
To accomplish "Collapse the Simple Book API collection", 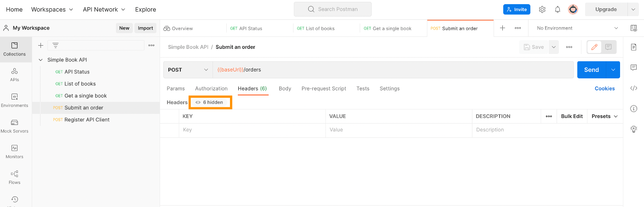I will (40, 60).
